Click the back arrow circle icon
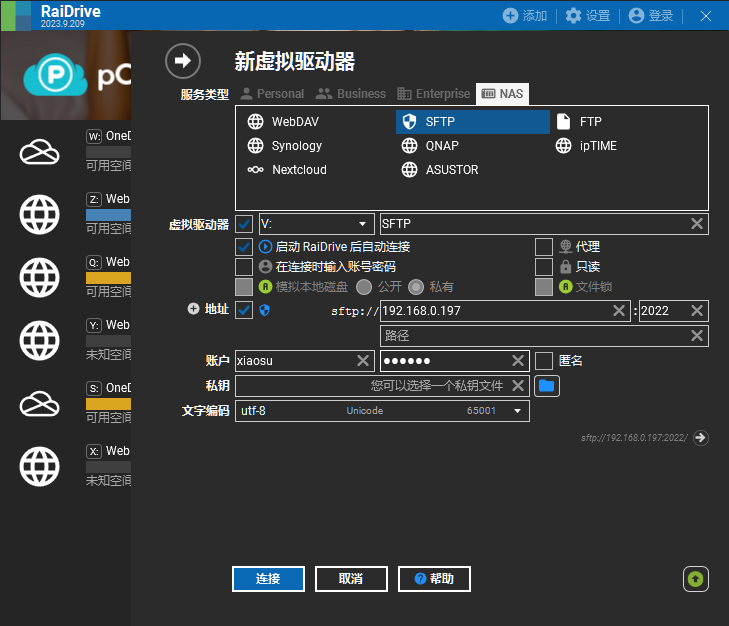 (x=182, y=61)
